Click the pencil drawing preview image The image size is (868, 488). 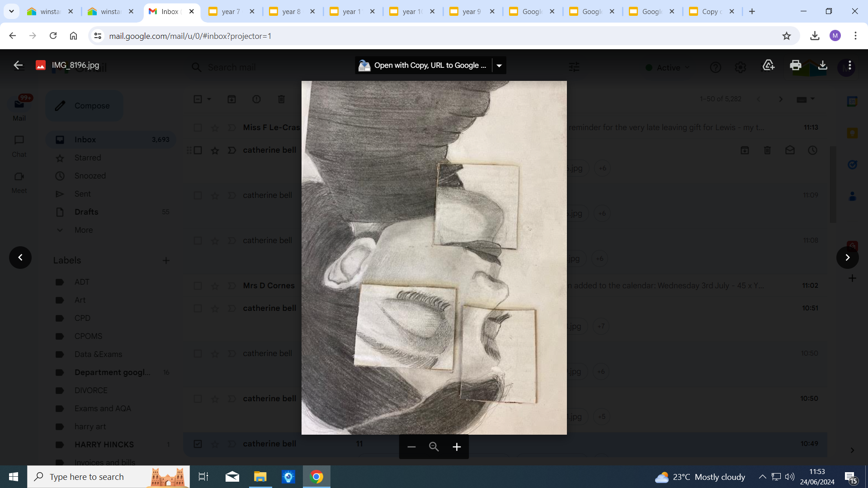434,258
